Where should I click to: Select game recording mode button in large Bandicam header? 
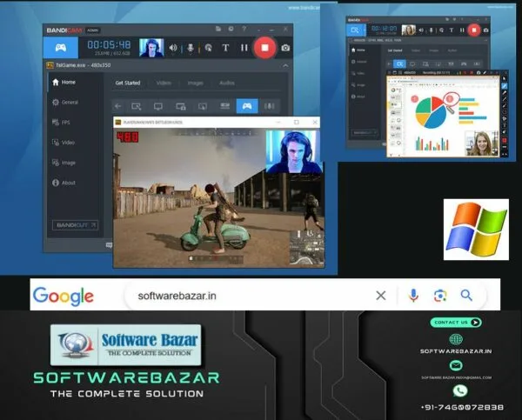click(x=61, y=48)
